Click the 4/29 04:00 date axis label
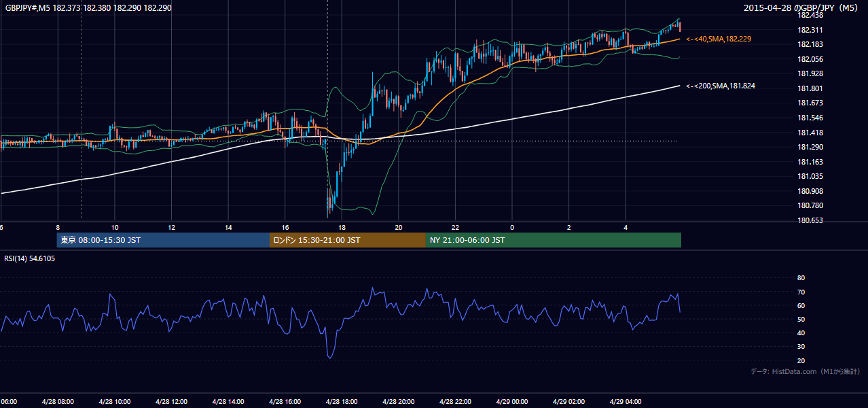Image resolution: width=868 pixels, height=408 pixels. tap(626, 402)
